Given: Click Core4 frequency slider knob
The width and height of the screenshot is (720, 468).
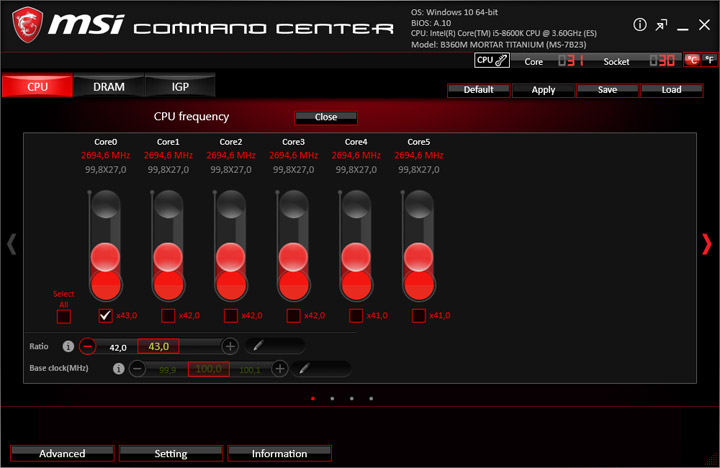Looking at the screenshot, I should pos(356,257).
